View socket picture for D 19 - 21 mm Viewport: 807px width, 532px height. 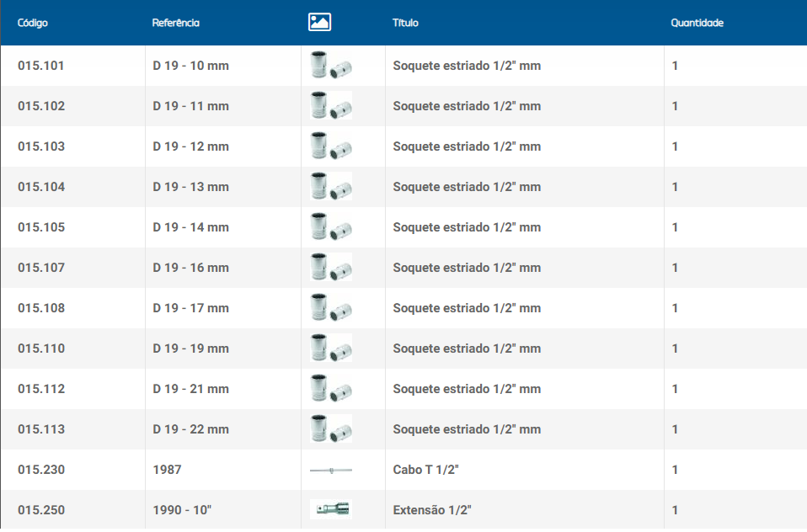click(330, 389)
